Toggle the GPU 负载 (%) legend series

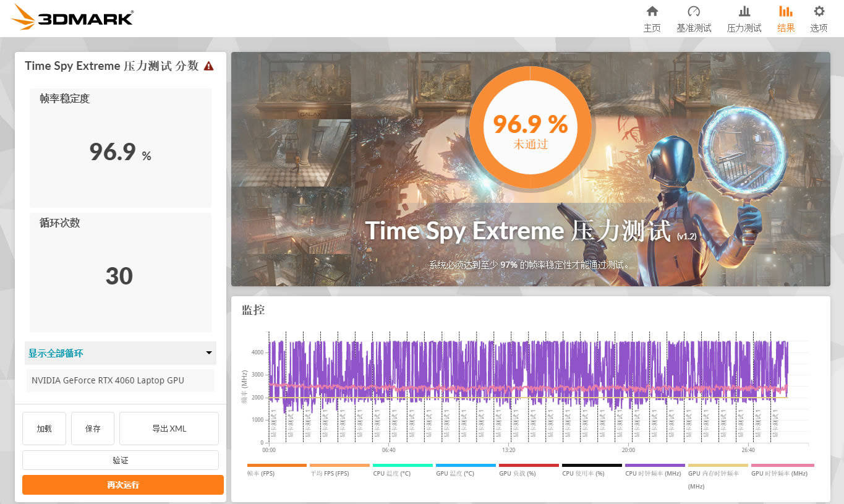529,470
